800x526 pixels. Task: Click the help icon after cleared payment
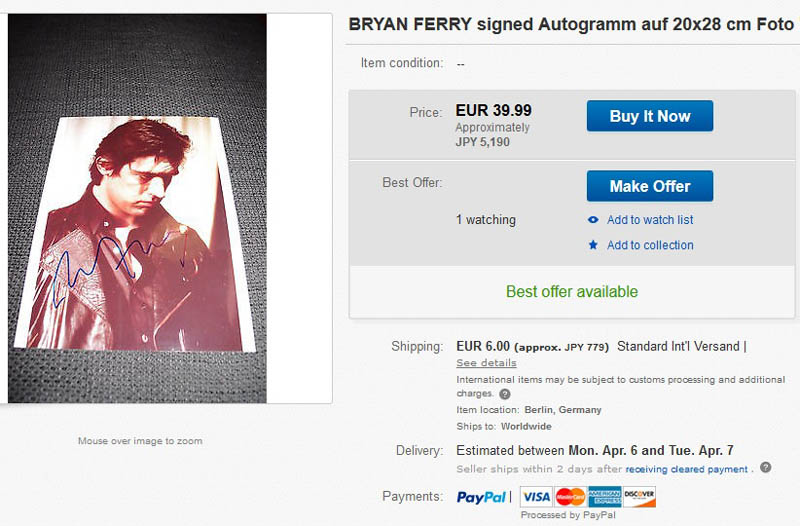[x=765, y=467]
